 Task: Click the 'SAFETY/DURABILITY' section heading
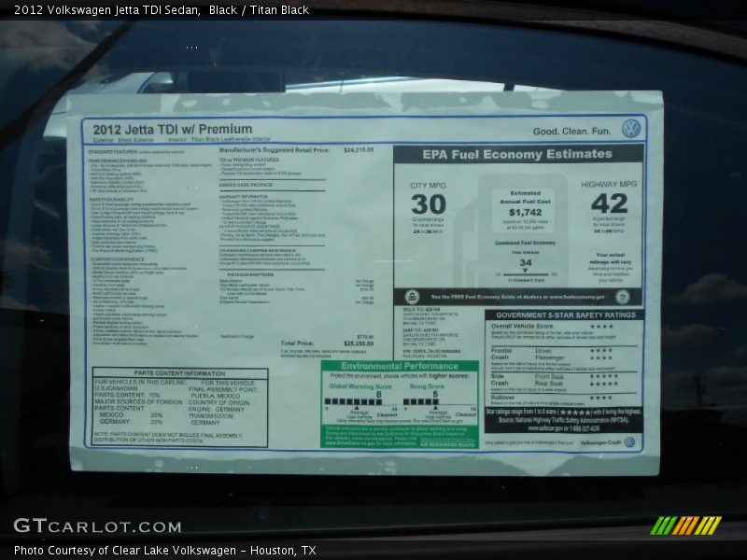[x=111, y=199]
